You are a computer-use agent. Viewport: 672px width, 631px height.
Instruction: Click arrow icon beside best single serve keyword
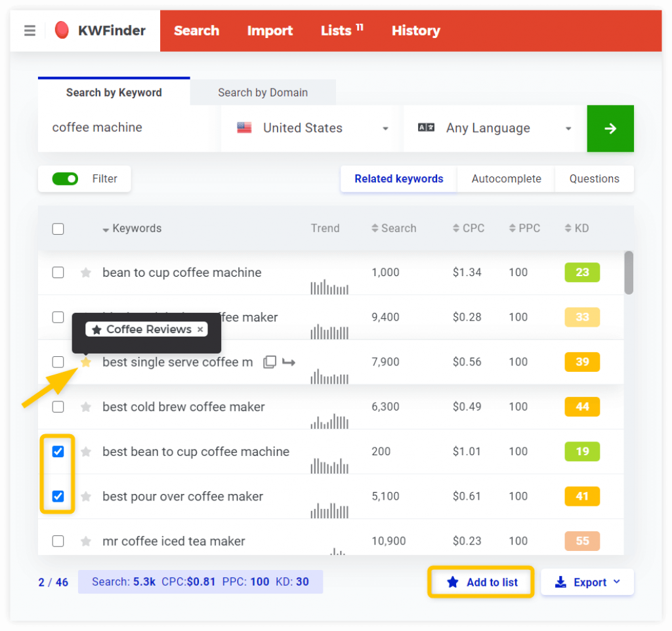tap(289, 362)
